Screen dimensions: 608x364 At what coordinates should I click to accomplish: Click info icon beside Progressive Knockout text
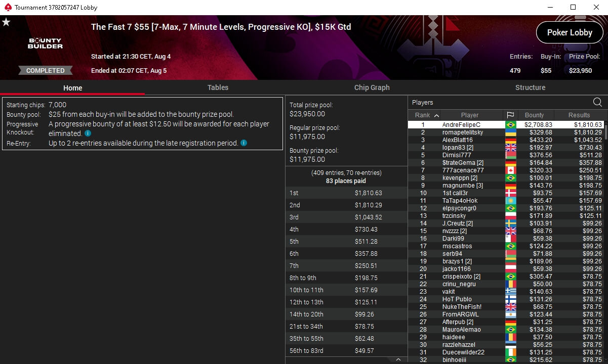coord(88,133)
